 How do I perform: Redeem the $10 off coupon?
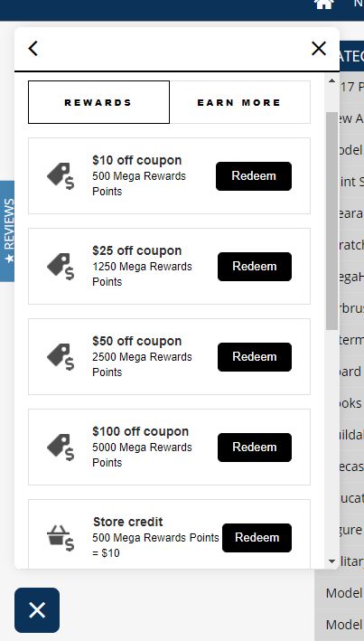coord(254,176)
